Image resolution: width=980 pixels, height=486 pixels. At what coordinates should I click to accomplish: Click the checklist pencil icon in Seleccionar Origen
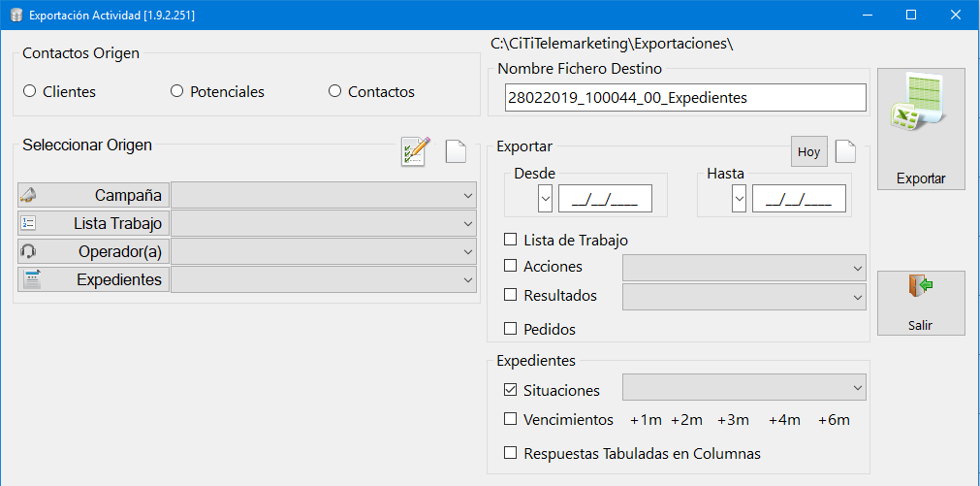[x=416, y=151]
